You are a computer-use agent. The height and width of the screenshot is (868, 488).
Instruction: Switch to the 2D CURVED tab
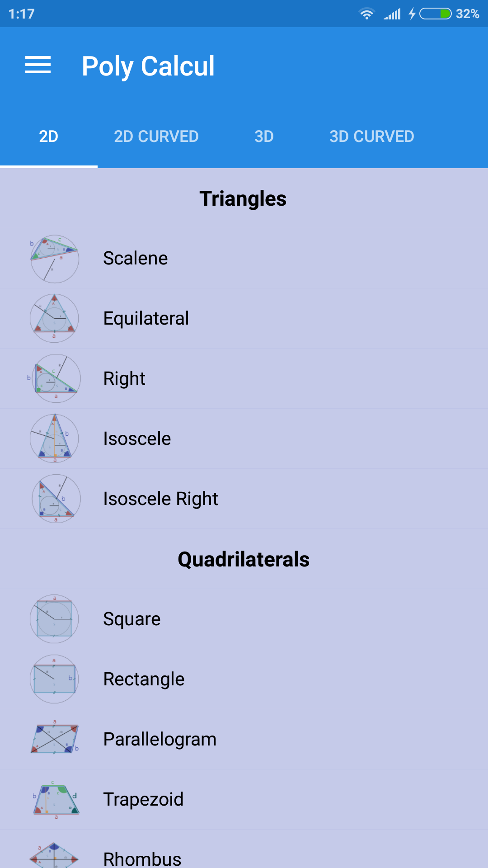pyautogui.click(x=156, y=137)
